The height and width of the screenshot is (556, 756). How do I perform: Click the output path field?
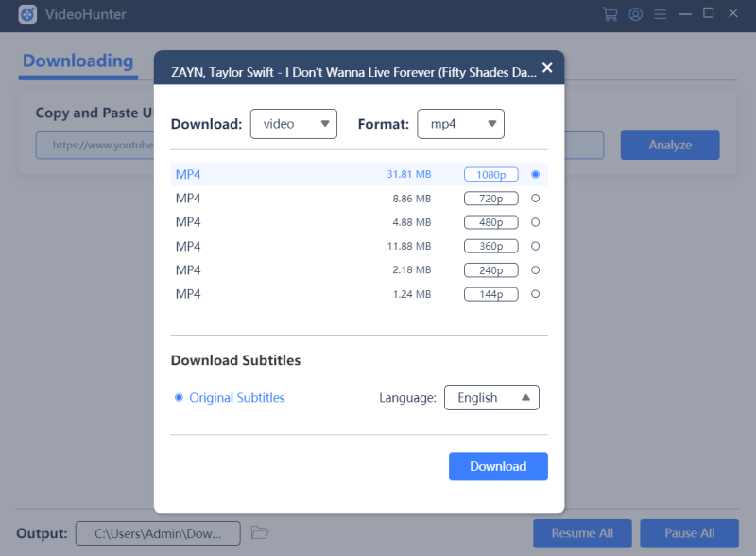(x=158, y=533)
